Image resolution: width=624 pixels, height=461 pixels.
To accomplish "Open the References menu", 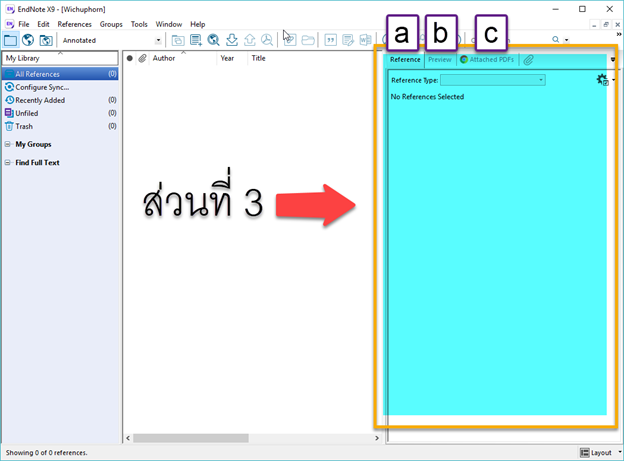I will [74, 24].
